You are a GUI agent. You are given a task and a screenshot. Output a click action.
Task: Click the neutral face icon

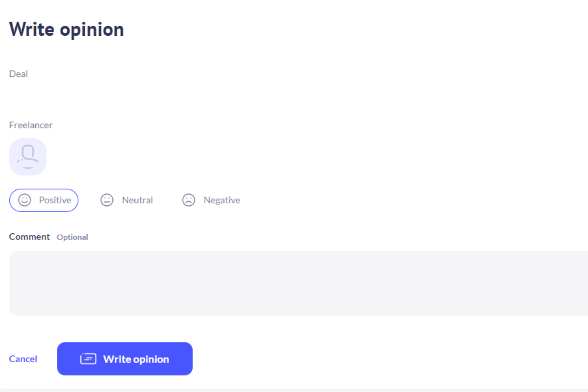point(107,200)
